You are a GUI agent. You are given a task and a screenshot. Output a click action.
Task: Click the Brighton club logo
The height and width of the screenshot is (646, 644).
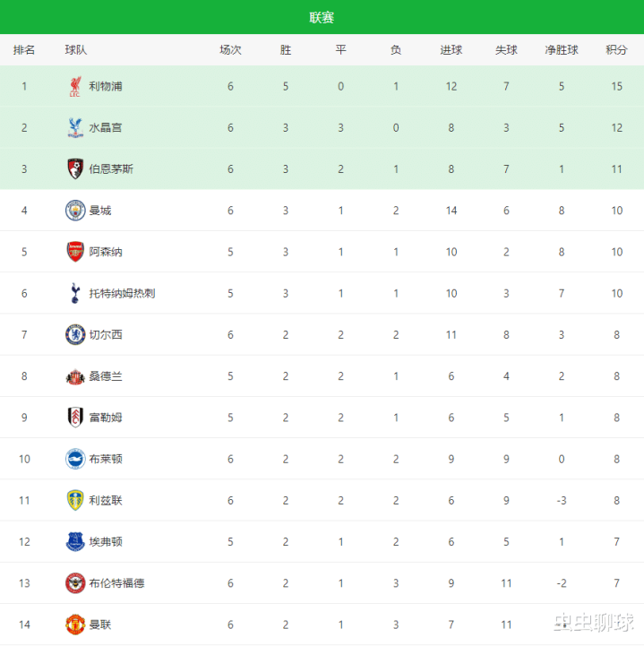[x=75, y=459]
